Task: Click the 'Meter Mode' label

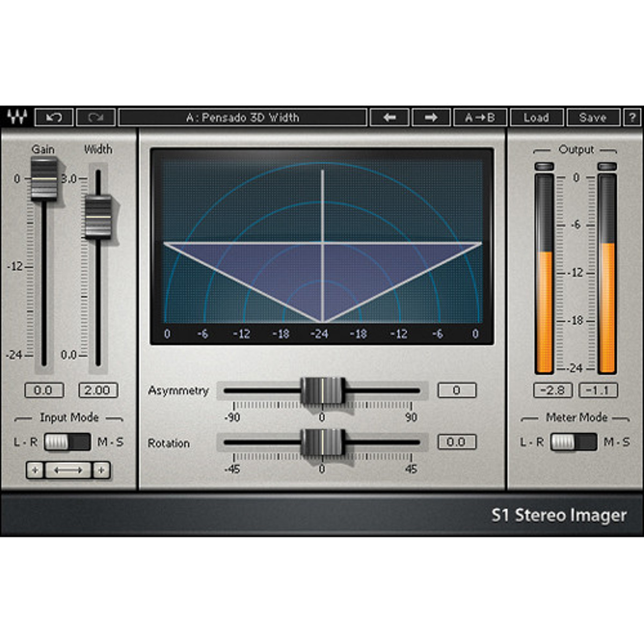Action: (x=576, y=418)
